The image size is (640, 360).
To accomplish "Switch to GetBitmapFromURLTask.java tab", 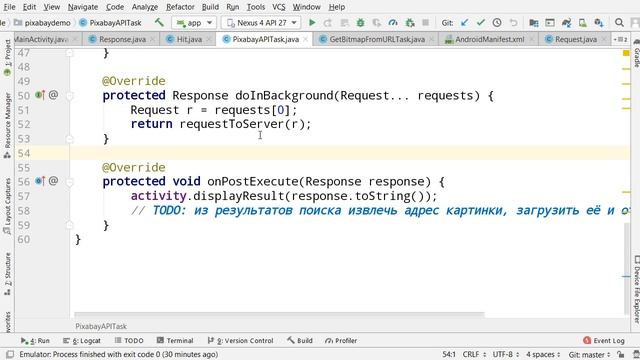I will click(377, 39).
